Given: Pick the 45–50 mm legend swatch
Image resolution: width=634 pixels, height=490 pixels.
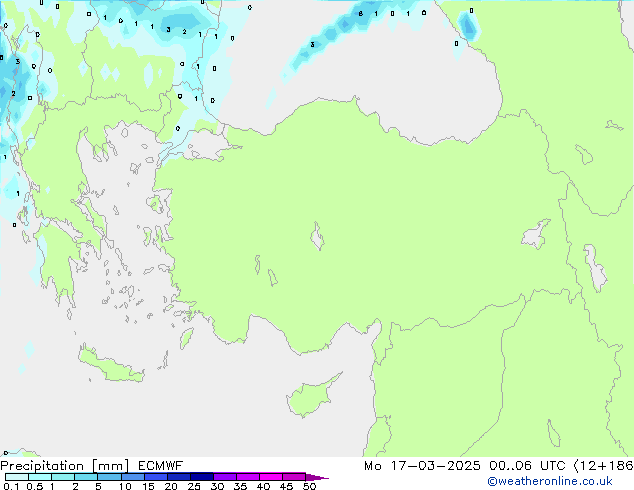Looking at the screenshot, I should (x=294, y=477).
